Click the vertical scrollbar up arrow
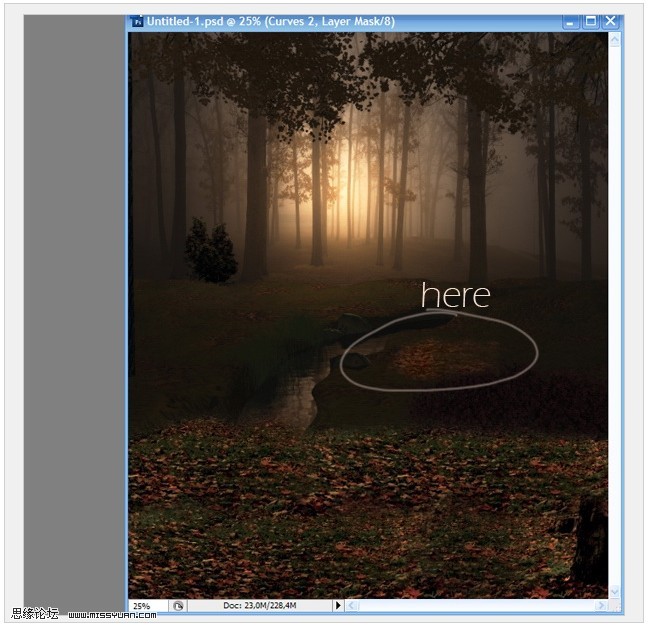Viewport: 651px width, 629px height. click(614, 40)
